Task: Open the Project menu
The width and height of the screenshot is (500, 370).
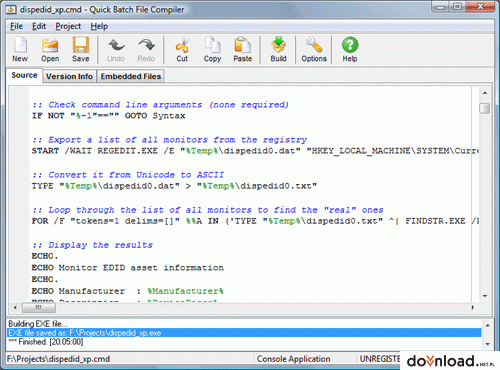Action: pos(68,26)
